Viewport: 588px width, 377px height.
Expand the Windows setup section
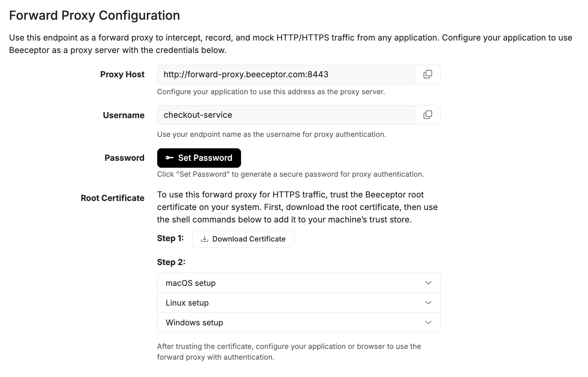[298, 323]
